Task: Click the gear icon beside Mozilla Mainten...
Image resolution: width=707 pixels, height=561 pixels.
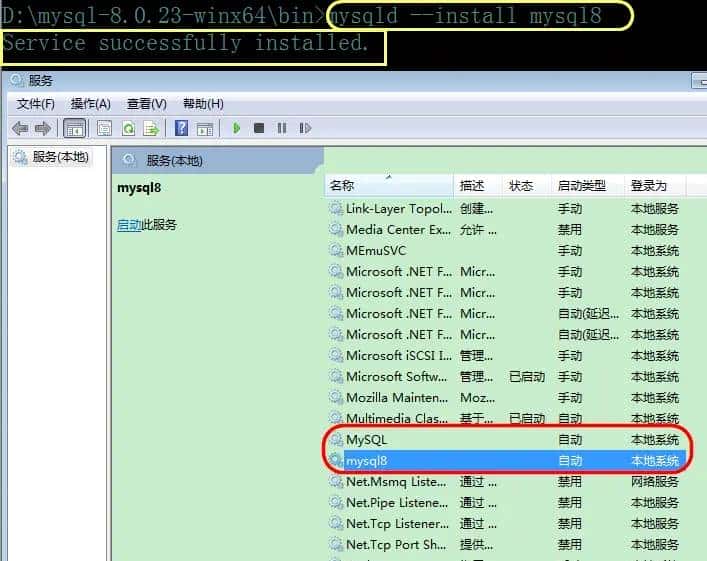Action: [x=336, y=397]
